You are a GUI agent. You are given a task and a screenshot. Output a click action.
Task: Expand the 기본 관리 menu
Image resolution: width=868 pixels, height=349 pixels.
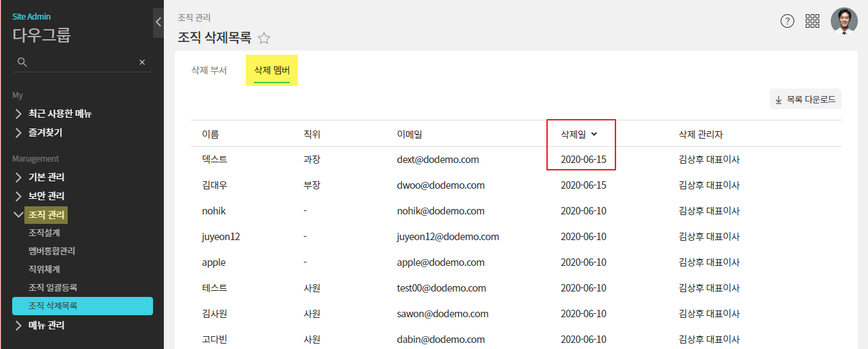pyautogui.click(x=47, y=177)
